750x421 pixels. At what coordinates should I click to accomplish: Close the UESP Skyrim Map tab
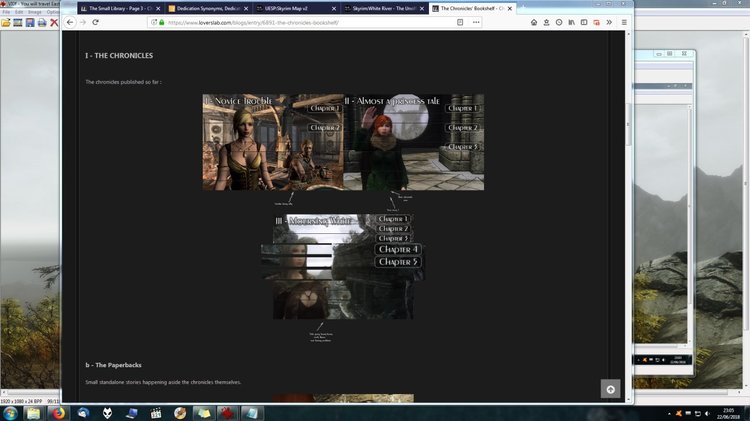334,9
